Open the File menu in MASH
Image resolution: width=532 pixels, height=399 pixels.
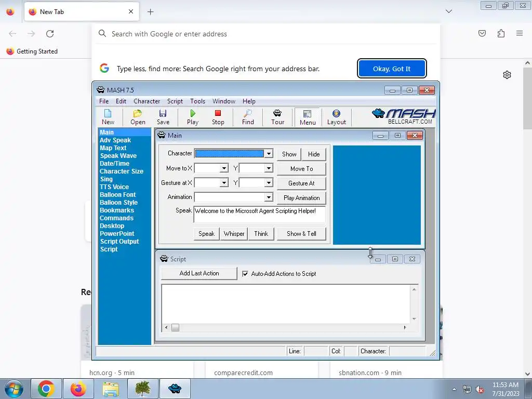[x=104, y=101]
